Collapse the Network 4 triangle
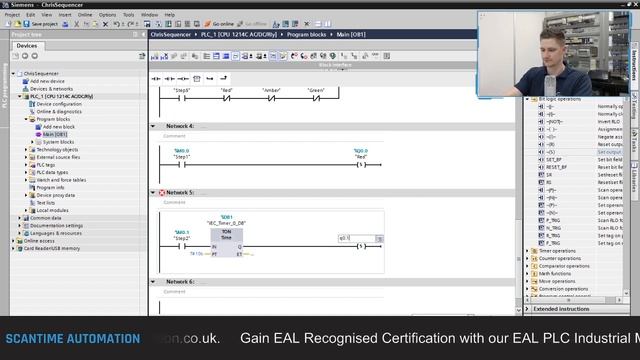This screenshot has width=640, height=360. tap(153, 126)
